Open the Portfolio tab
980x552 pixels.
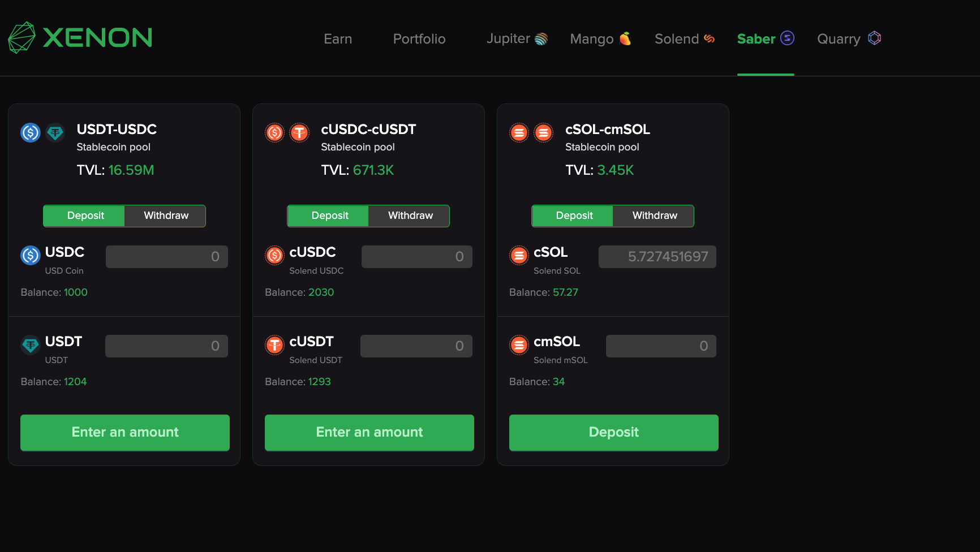[x=419, y=38]
